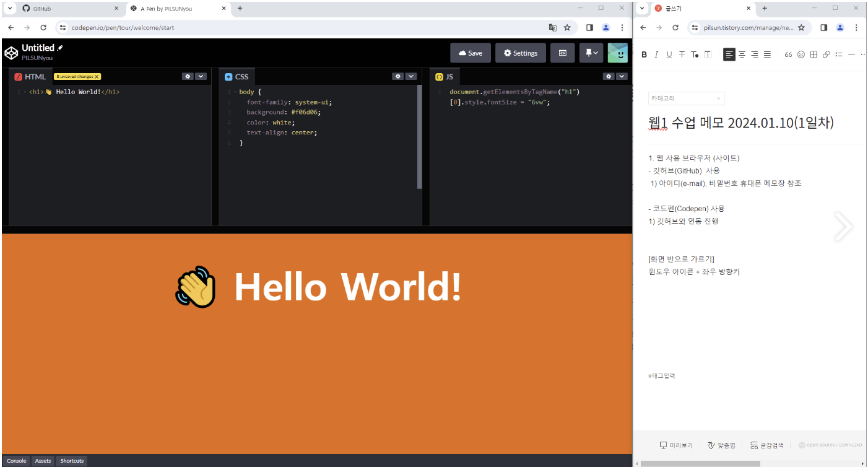Expand side panel arrow in Tistory editor

click(x=843, y=226)
